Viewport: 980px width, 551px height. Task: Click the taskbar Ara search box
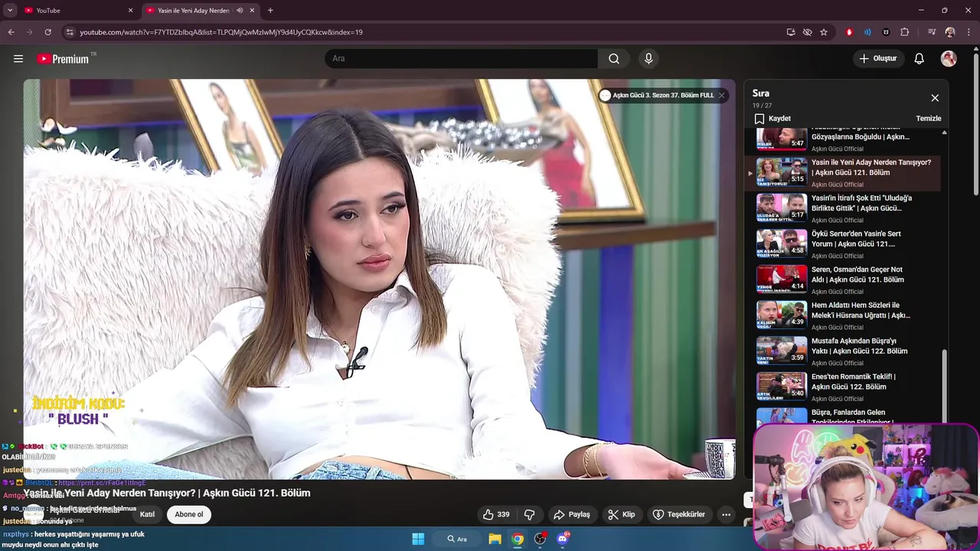pos(458,539)
